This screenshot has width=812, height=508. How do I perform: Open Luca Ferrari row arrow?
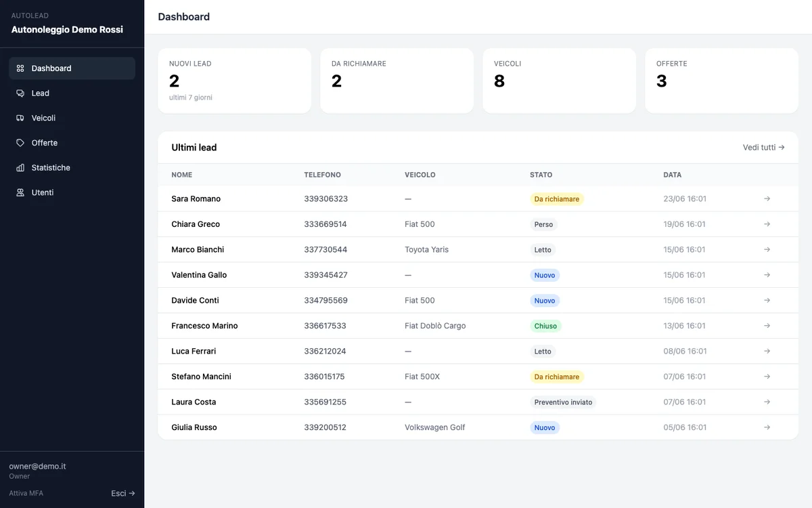(767, 352)
